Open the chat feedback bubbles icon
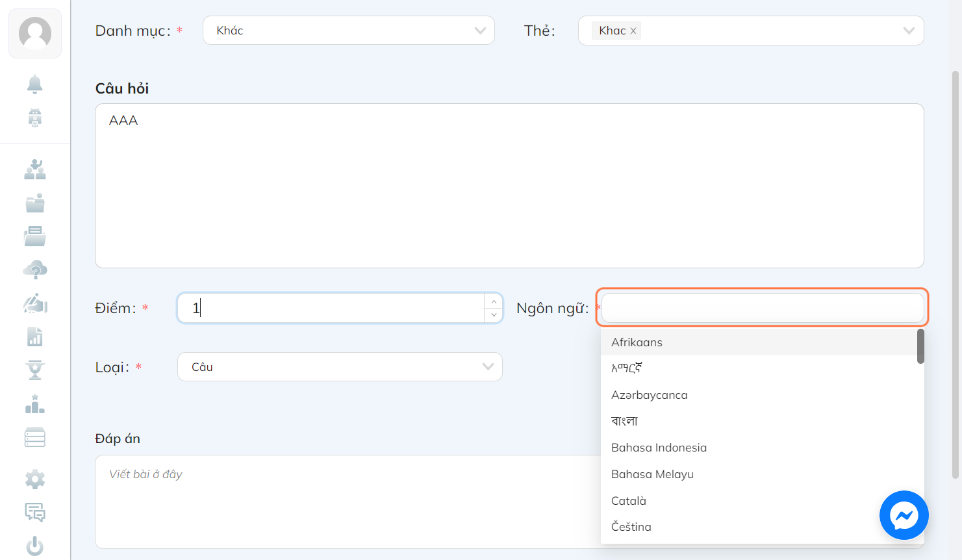Screen dimensions: 962x560 [x=35, y=513]
